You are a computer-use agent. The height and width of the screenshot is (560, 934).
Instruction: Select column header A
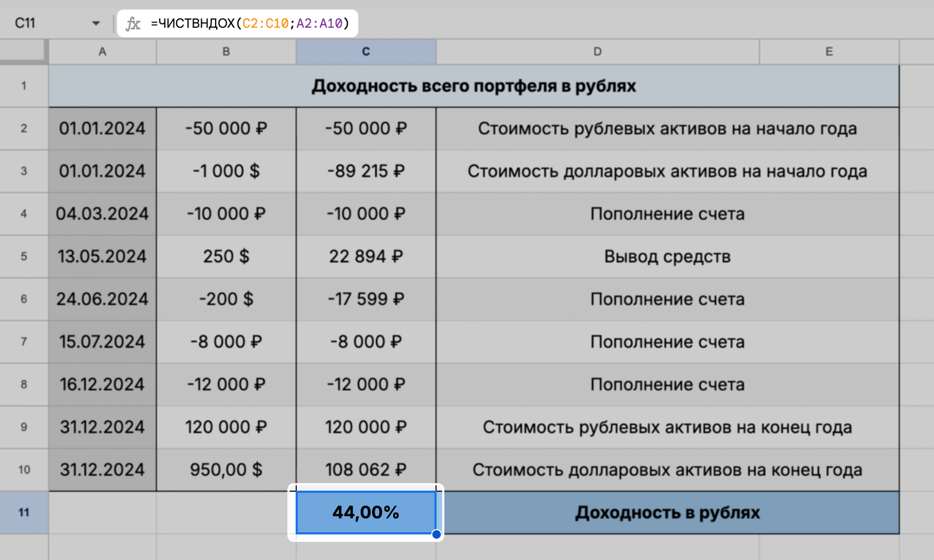click(102, 52)
